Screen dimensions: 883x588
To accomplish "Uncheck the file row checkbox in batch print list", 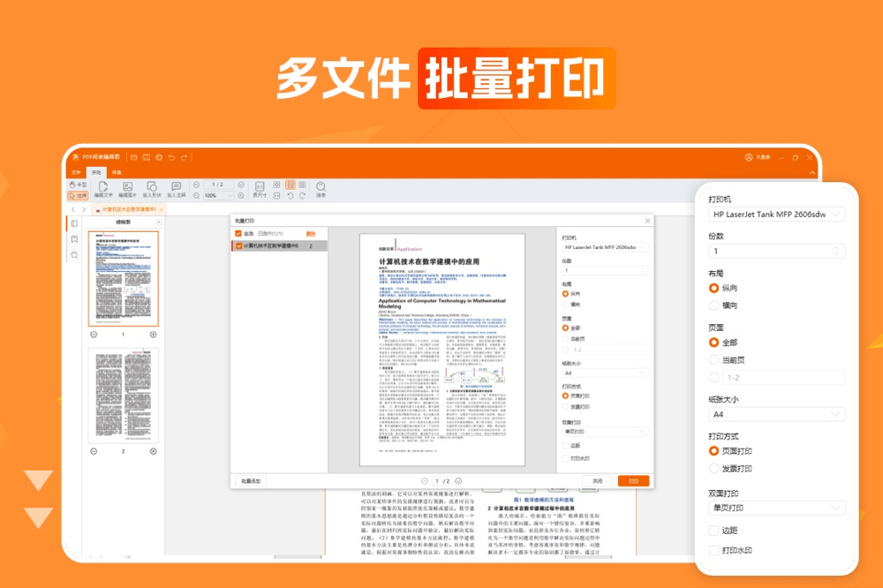I will coord(238,246).
